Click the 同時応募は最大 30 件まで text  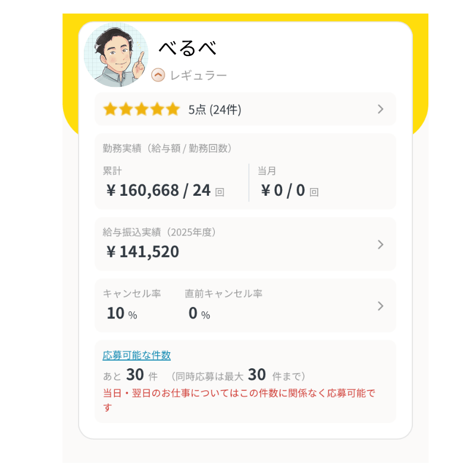point(238,375)
